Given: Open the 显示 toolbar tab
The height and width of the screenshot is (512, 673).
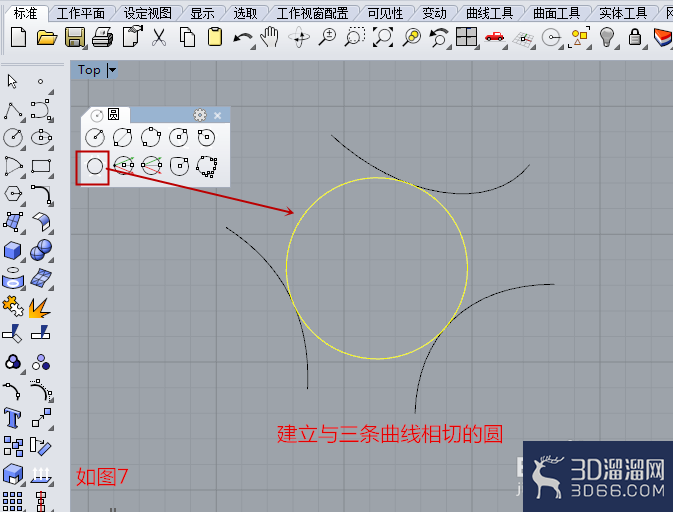Looking at the screenshot, I should [202, 13].
